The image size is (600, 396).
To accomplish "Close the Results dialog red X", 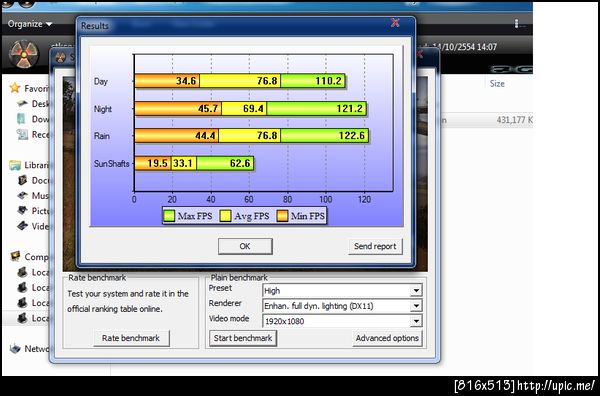I will 395,23.
